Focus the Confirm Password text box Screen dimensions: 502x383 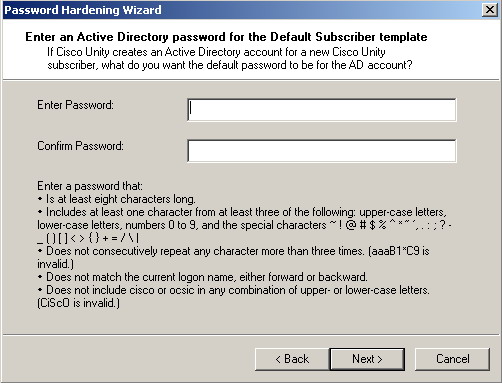[x=322, y=151]
